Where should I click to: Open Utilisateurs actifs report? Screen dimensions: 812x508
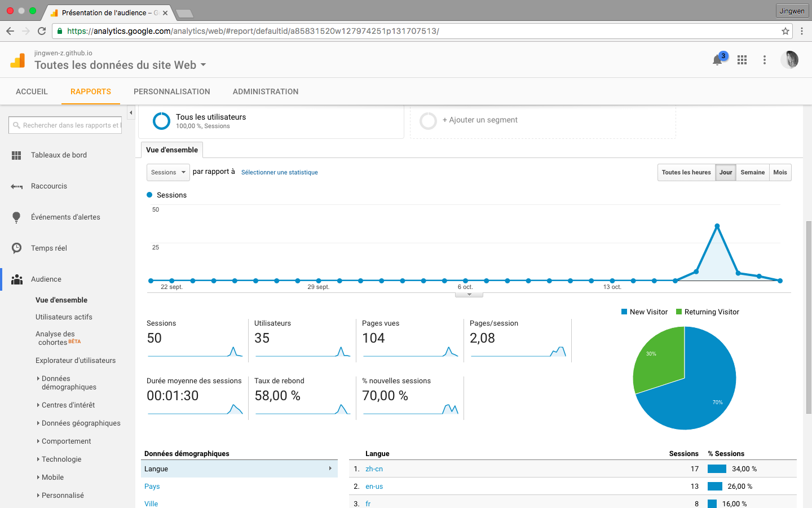point(64,317)
